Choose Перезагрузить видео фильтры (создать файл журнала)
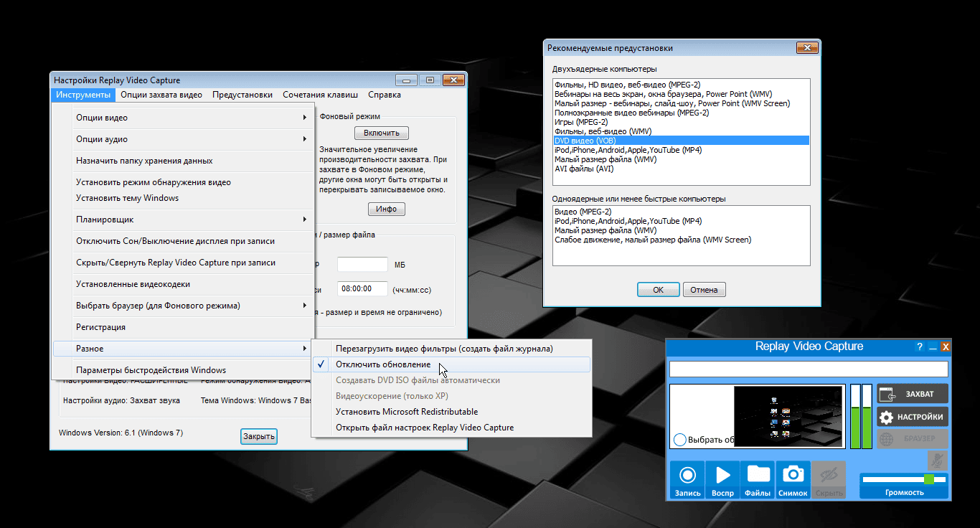 [451, 349]
